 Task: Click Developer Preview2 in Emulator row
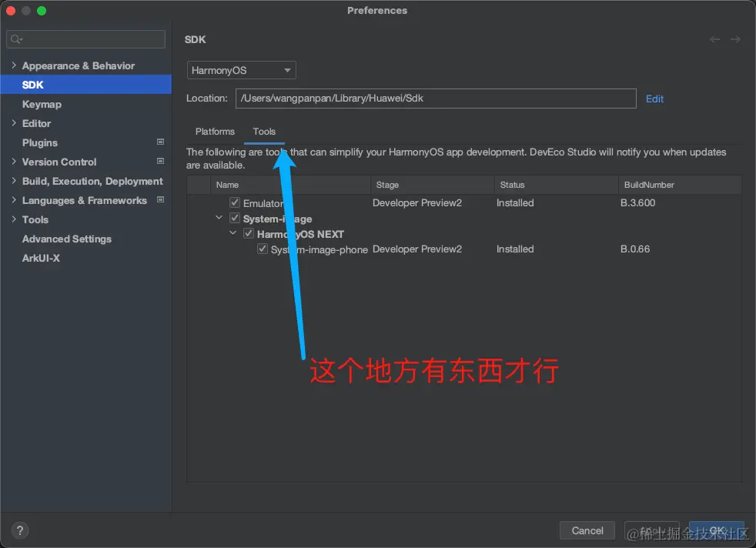[417, 203]
